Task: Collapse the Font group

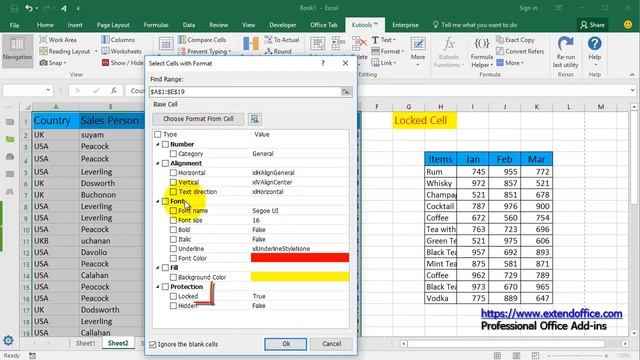Action: [x=158, y=201]
